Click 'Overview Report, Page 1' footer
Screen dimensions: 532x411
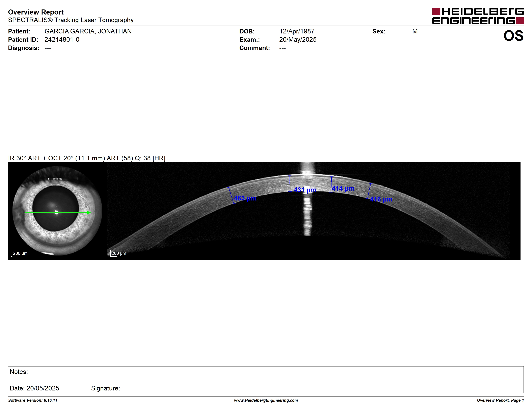tap(500, 400)
